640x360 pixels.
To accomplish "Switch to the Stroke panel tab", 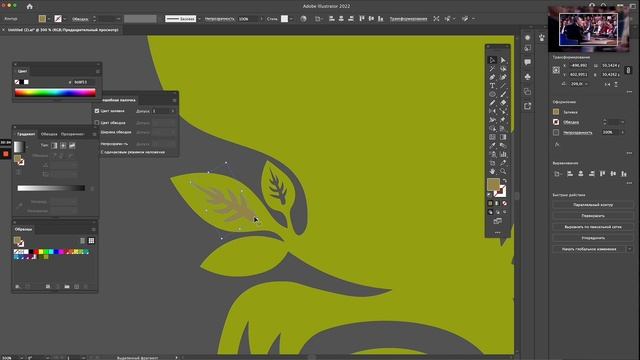I will click(x=49, y=134).
